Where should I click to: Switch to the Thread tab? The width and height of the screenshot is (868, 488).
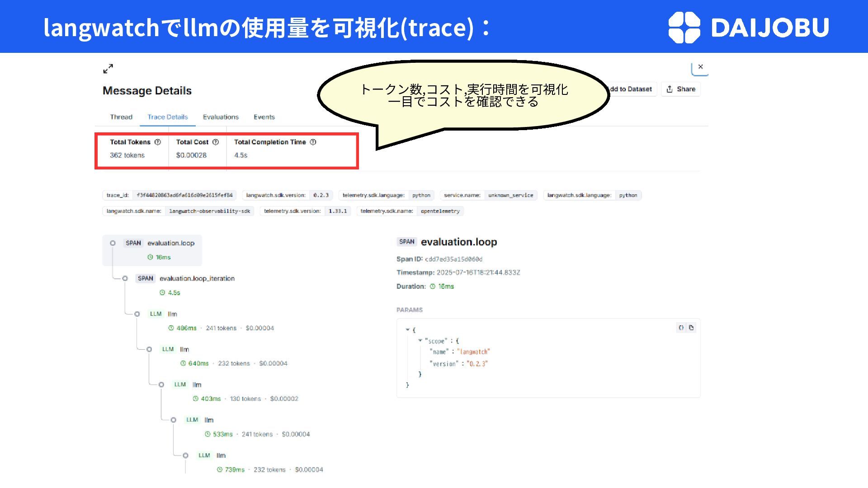tap(121, 117)
